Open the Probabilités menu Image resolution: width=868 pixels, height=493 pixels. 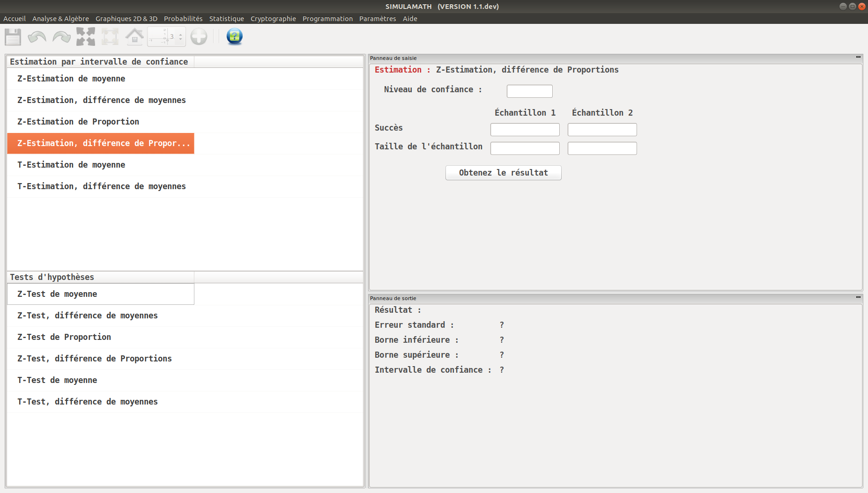[183, 19]
